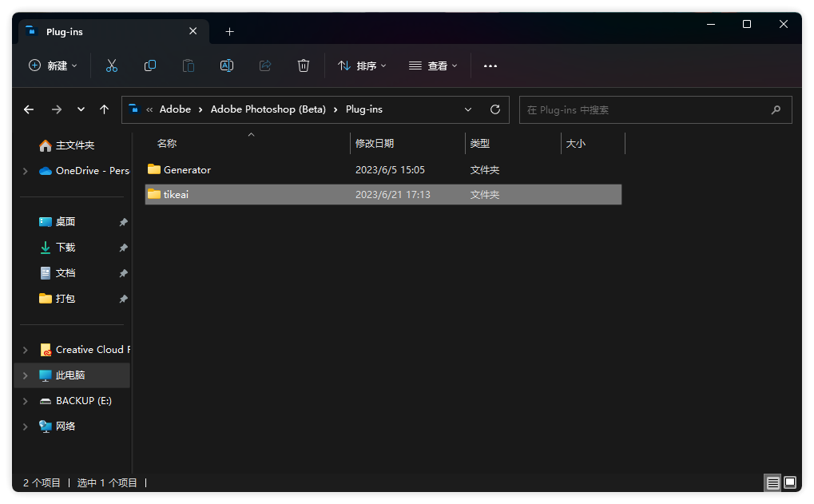Click 选中 1 个项目 status text
This screenshot has width=814, height=504.
pyautogui.click(x=107, y=483)
